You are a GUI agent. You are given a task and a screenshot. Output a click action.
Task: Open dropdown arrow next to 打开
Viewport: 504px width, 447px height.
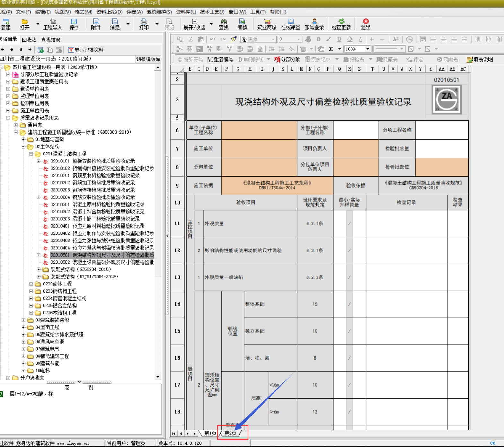[38, 24]
